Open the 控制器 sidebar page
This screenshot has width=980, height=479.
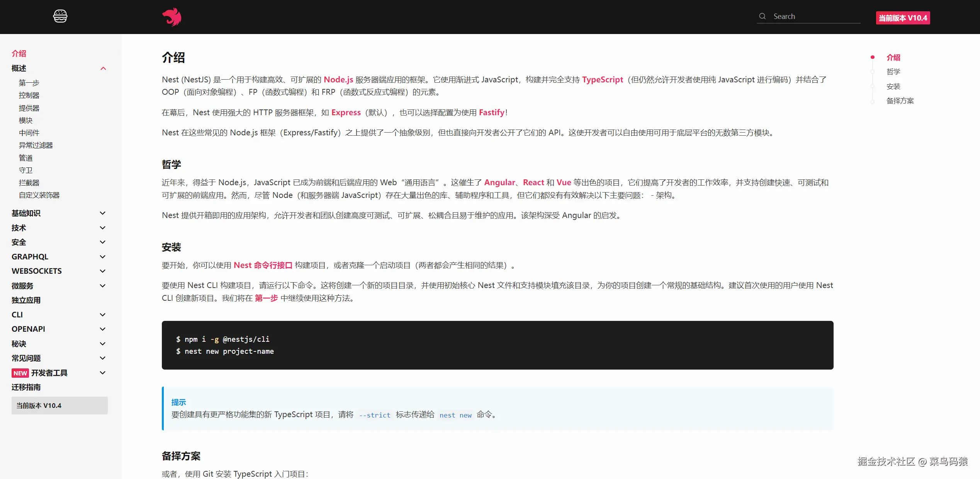(29, 95)
